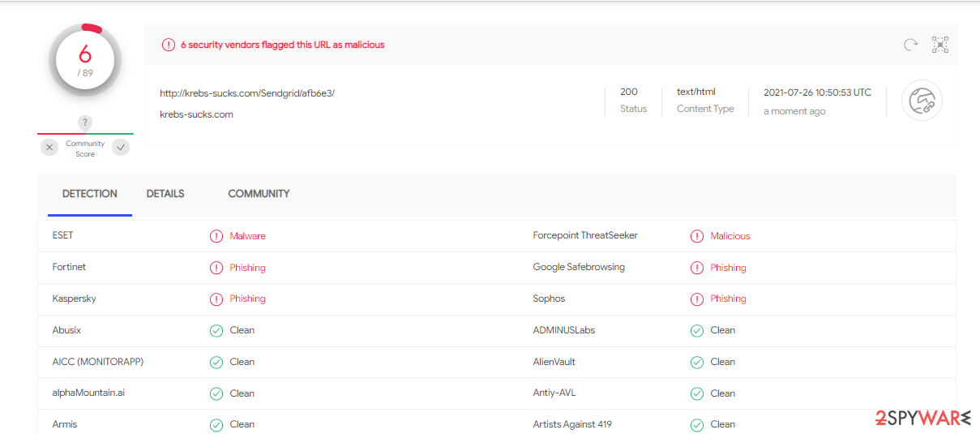Click the Google Safebrowsing vendor name
Screen dimensions: 980x434
(579, 267)
